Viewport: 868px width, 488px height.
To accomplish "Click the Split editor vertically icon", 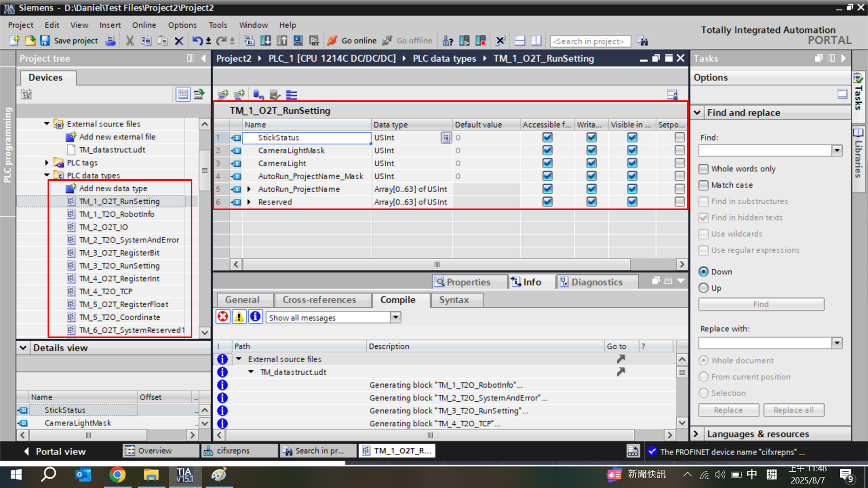I will 536,40.
